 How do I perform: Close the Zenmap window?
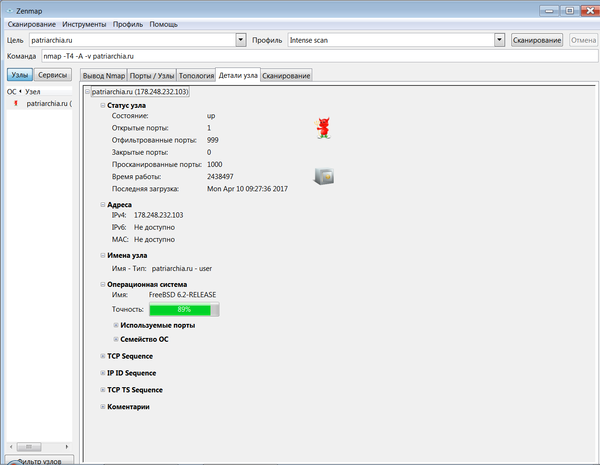[590, 11]
